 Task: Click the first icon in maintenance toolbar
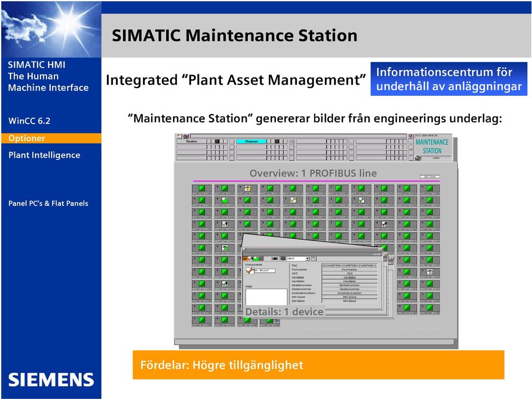(179, 136)
